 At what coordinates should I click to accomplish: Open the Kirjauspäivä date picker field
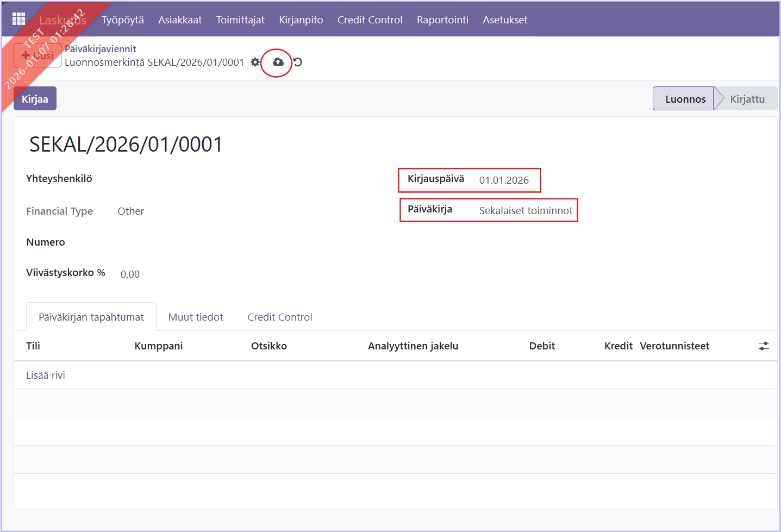point(504,180)
